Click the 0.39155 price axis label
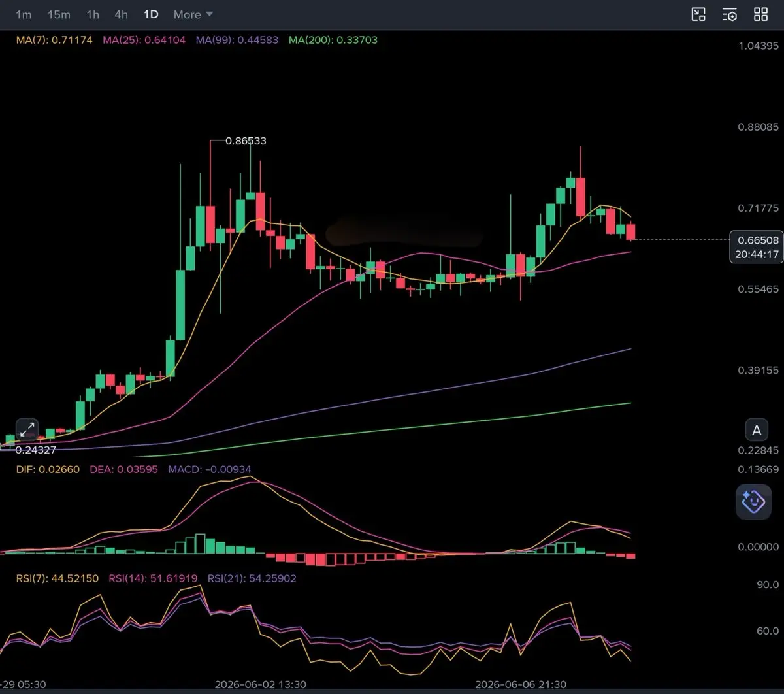Screen dimensions: 784x694 758,370
